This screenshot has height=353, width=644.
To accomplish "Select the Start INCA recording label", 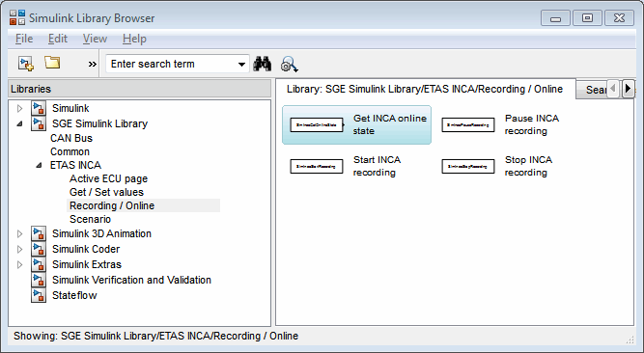I will pyautogui.click(x=377, y=166).
